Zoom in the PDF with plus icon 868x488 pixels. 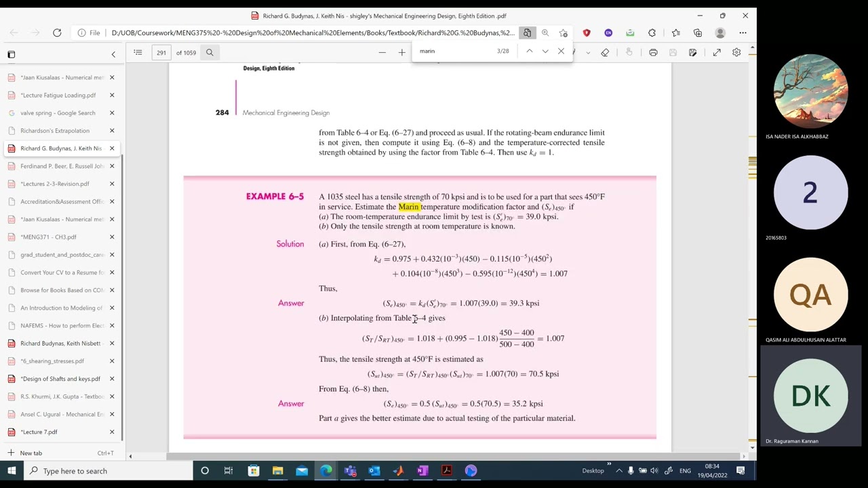click(x=401, y=52)
